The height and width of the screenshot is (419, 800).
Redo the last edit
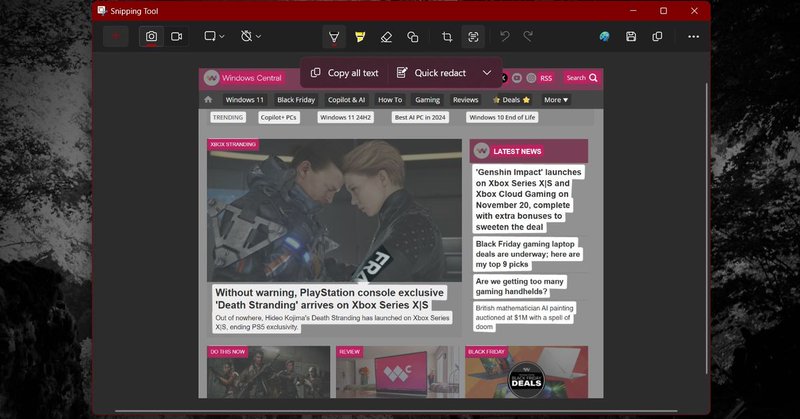[529, 36]
